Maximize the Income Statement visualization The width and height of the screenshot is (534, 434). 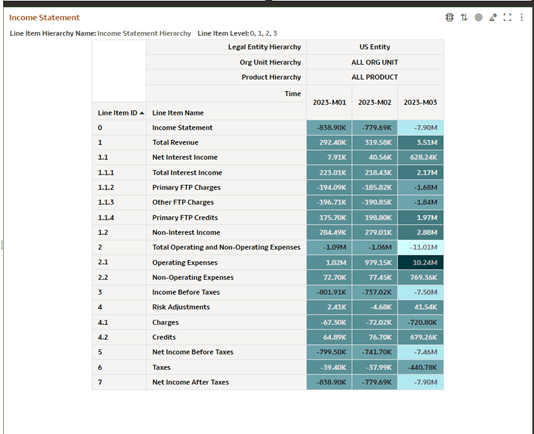(x=507, y=17)
